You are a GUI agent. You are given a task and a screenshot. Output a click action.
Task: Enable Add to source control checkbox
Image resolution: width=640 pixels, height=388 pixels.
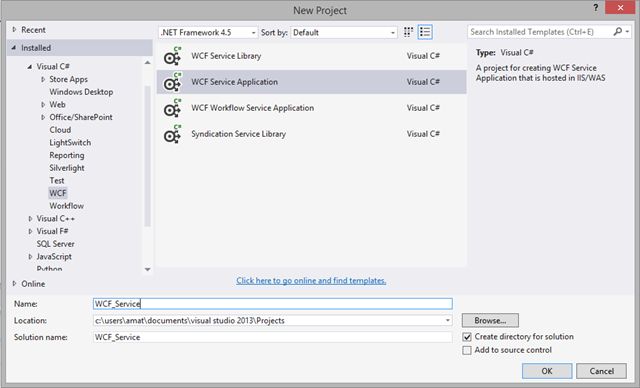tap(467, 350)
